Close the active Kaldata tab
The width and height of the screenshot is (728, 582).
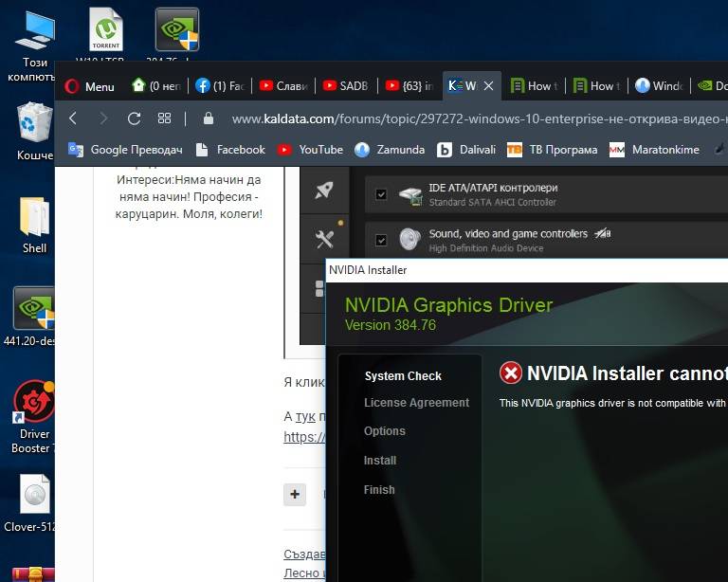(488, 86)
